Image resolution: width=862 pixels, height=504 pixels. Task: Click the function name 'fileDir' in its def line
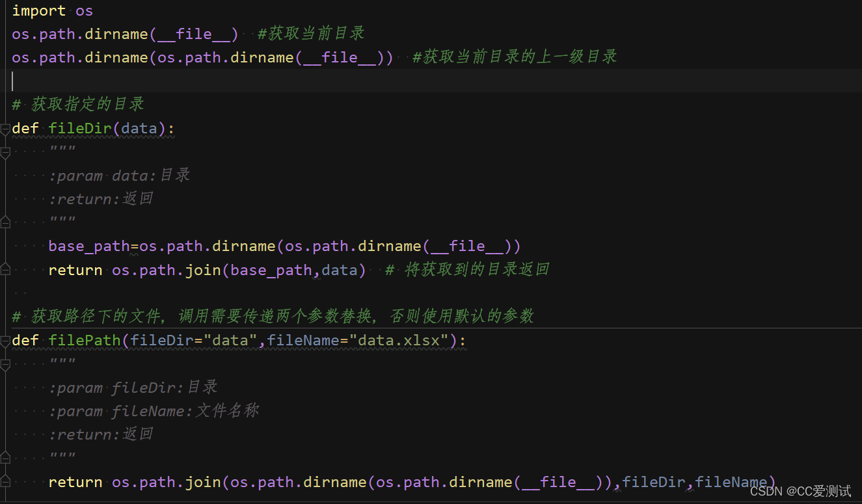tap(80, 128)
